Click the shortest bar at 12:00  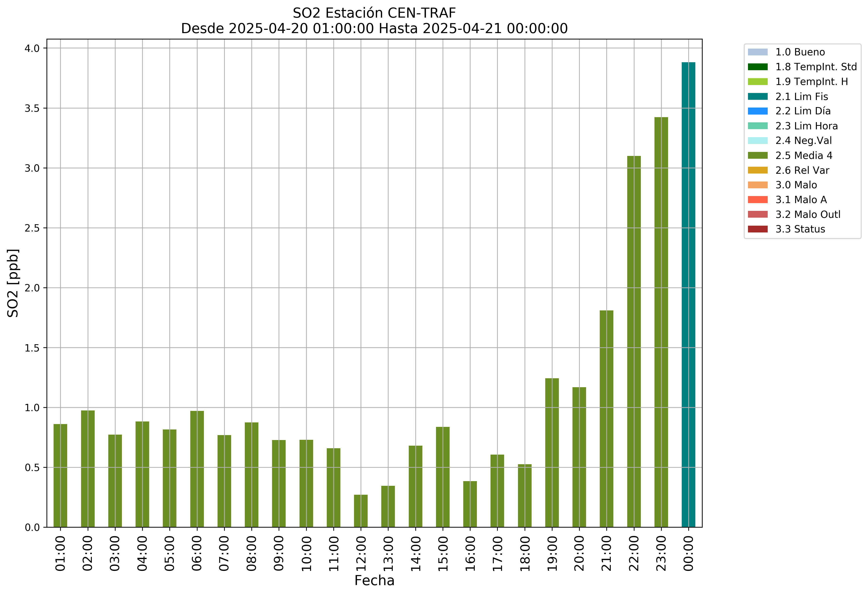[361, 511]
